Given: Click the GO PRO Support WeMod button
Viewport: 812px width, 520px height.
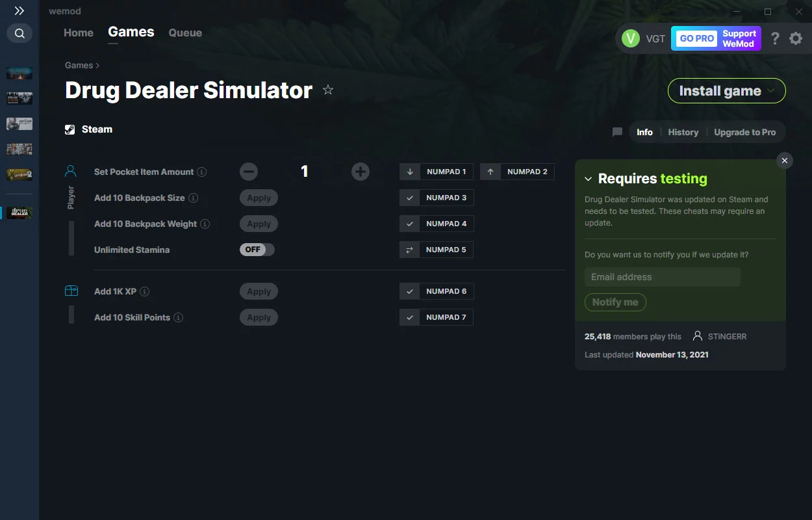Looking at the screenshot, I should [716, 38].
